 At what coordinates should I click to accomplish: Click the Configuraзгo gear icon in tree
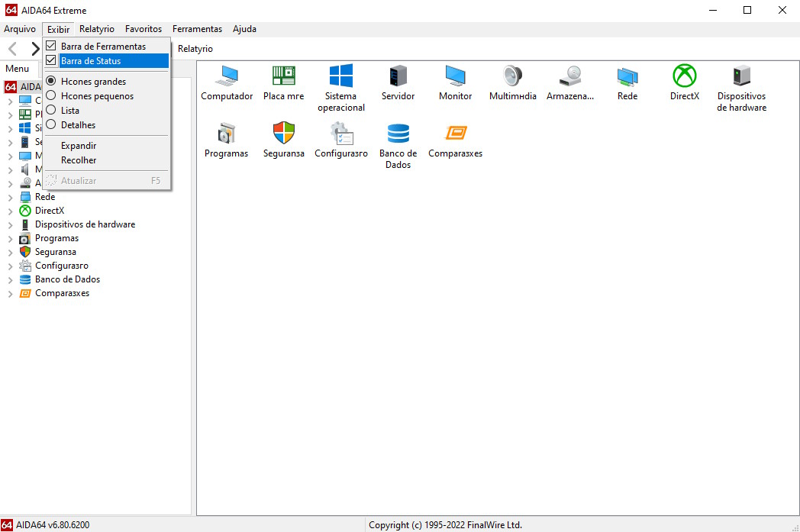tap(25, 266)
